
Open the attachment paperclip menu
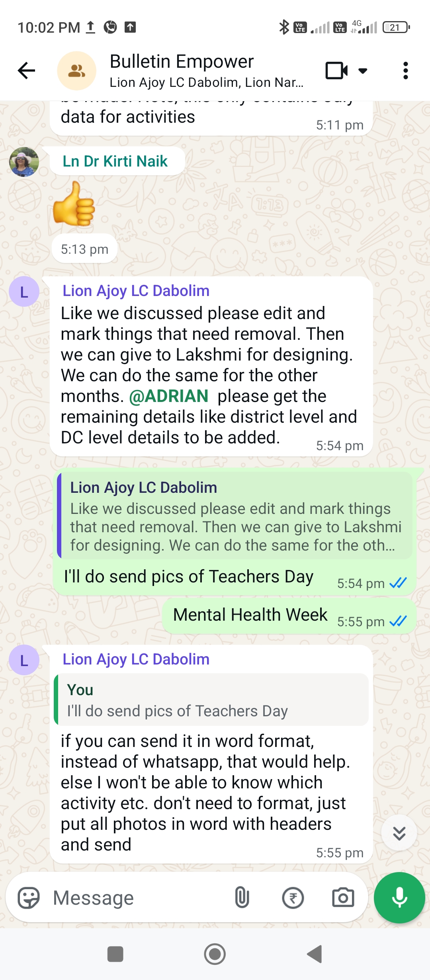point(242,898)
